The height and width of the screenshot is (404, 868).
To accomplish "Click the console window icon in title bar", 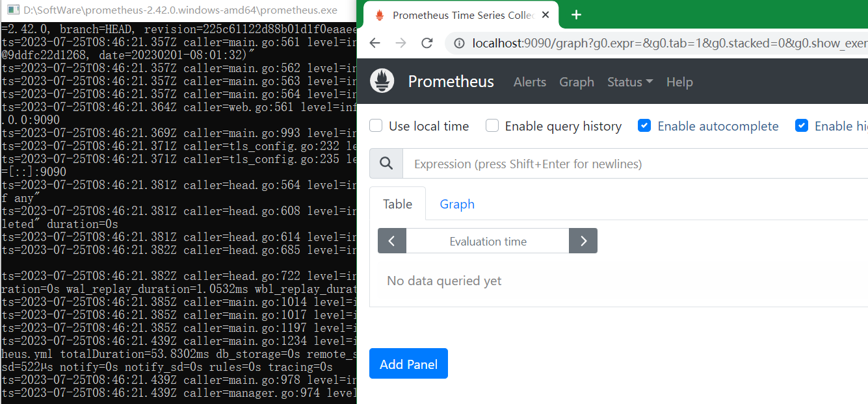I will click(12, 10).
